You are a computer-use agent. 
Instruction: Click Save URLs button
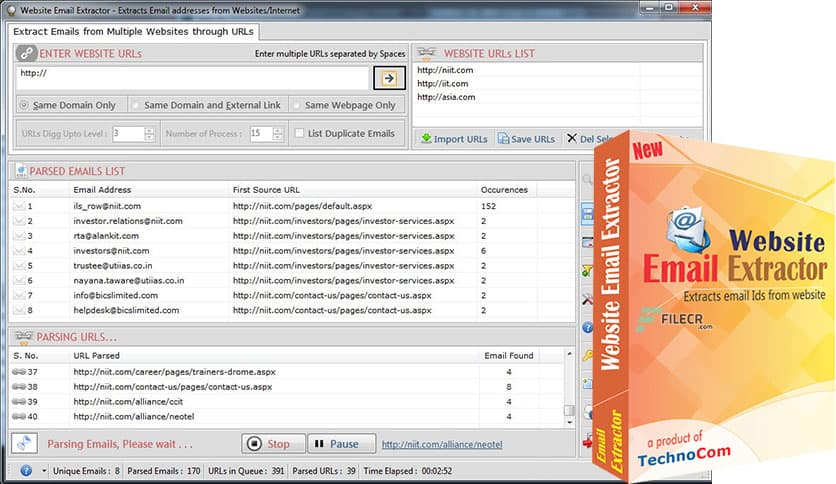(526, 139)
